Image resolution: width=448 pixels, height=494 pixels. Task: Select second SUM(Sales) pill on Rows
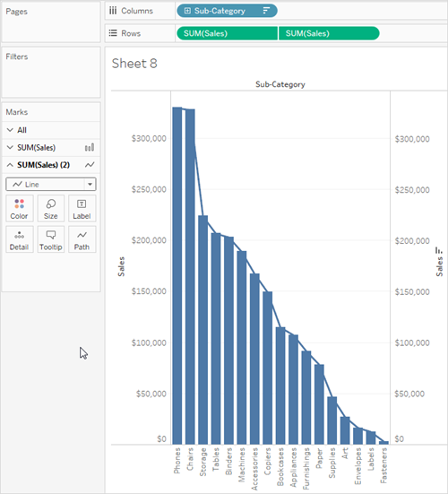329,33
